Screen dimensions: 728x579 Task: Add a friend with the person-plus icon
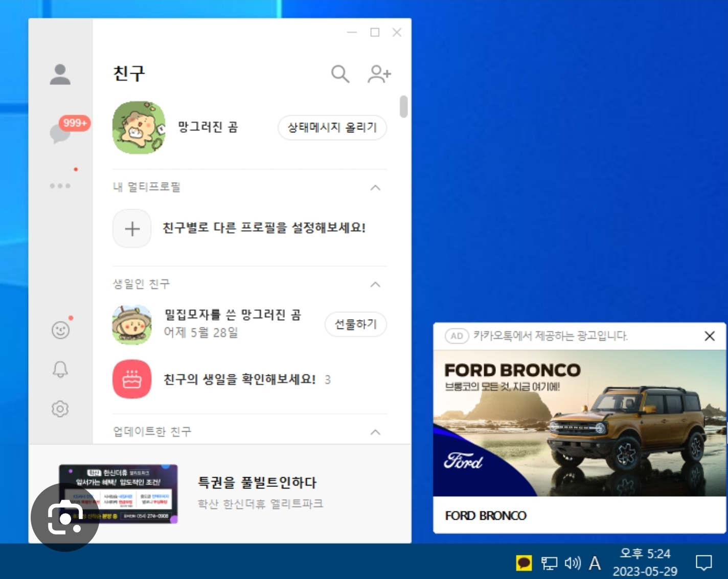pos(379,74)
